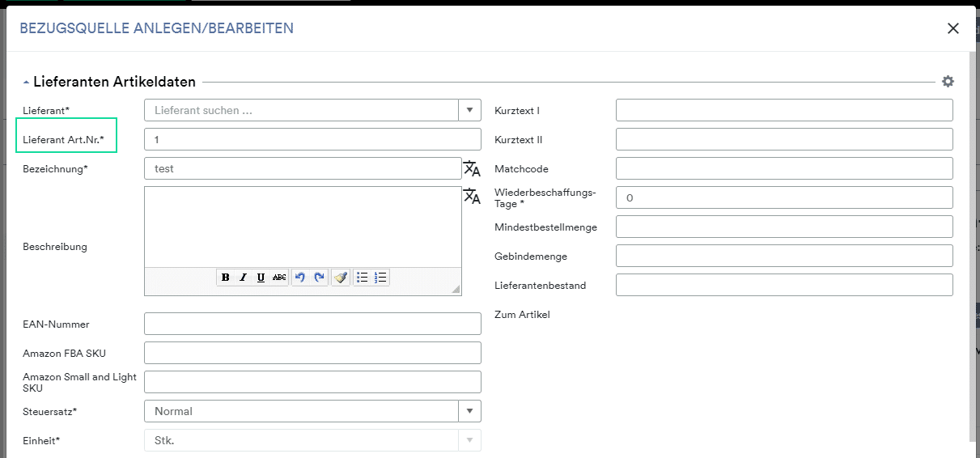980x458 pixels.
Task: Open translation for the Beschreibung editor
Action: tap(472, 197)
